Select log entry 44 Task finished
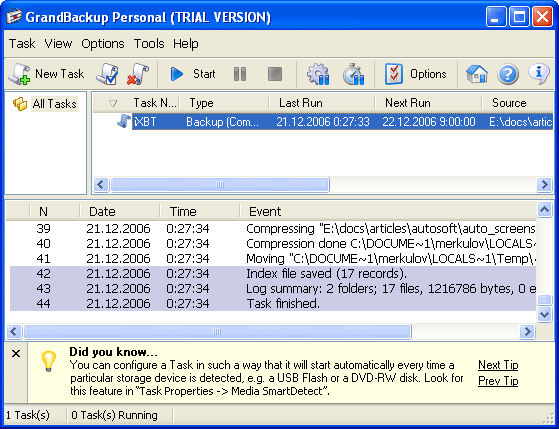This screenshot has width=559, height=429. [273, 303]
